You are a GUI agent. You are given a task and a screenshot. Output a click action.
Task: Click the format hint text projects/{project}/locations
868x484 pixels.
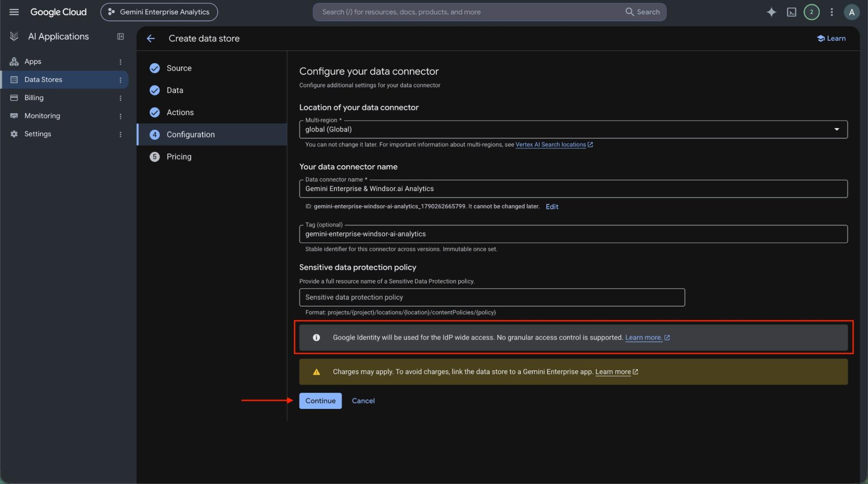400,312
